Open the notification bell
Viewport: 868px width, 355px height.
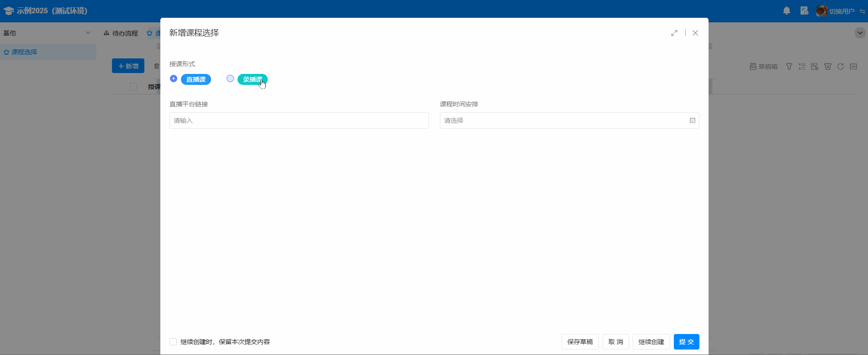pos(787,11)
